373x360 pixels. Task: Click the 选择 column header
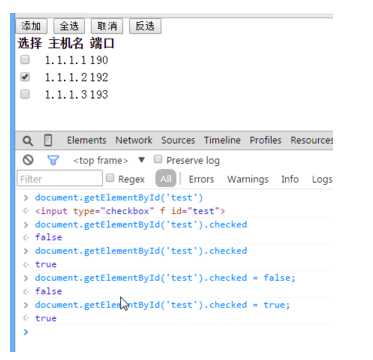pyautogui.click(x=30, y=44)
